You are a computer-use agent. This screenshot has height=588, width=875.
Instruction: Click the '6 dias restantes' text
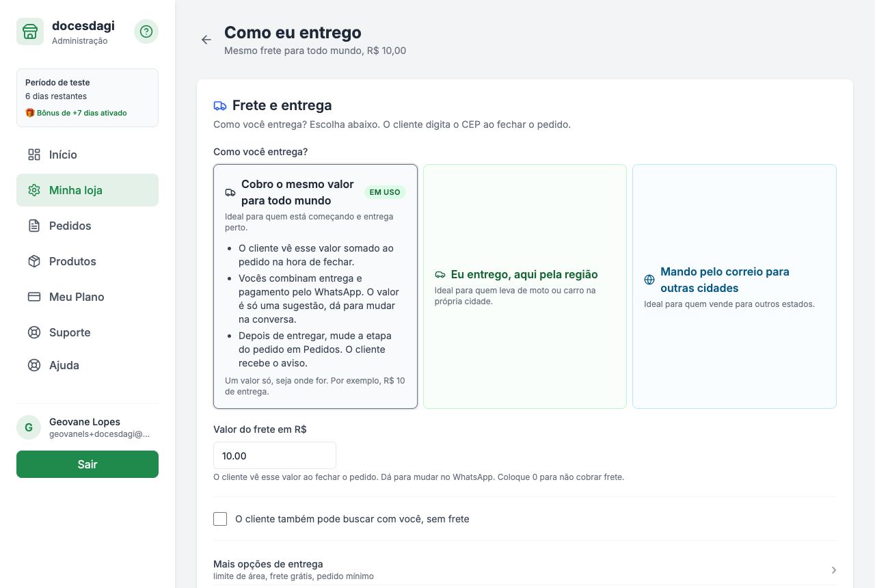tap(56, 96)
